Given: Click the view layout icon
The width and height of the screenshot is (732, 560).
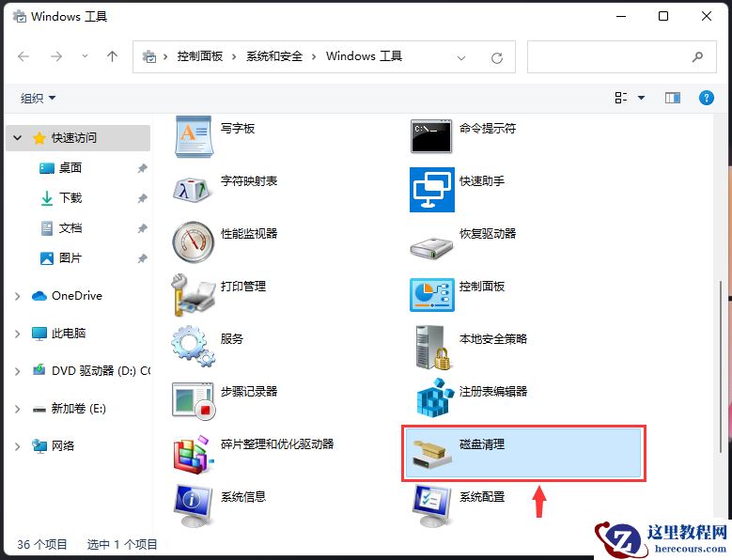Looking at the screenshot, I should [x=620, y=98].
